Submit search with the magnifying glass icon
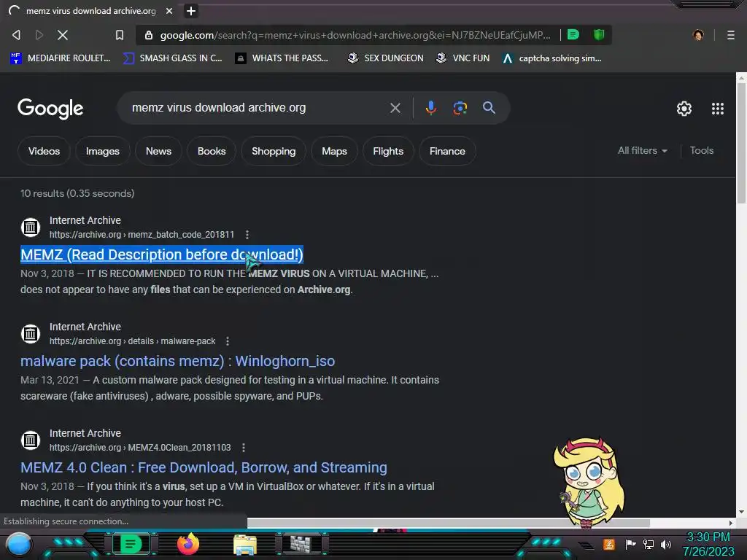 tap(489, 108)
